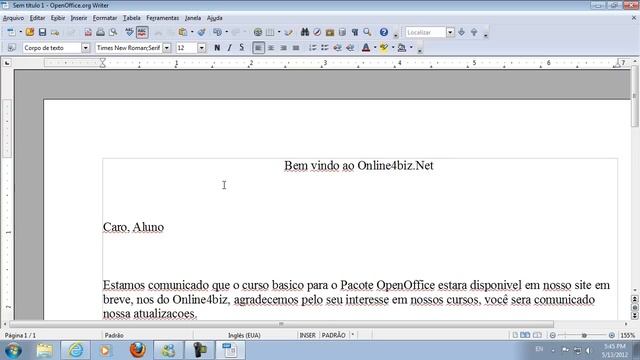Open the Gallery icon
Image resolution: width=640 pixels, height=360 pixels.
click(x=330, y=32)
